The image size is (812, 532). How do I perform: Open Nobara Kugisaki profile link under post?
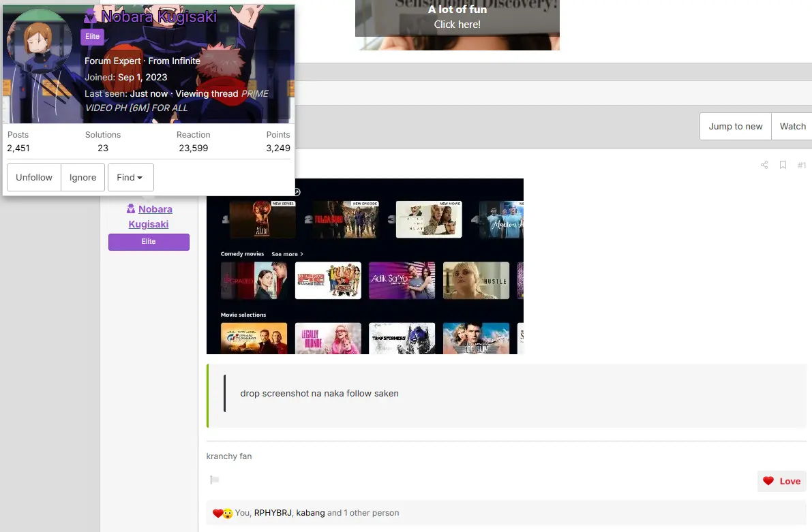pos(150,217)
